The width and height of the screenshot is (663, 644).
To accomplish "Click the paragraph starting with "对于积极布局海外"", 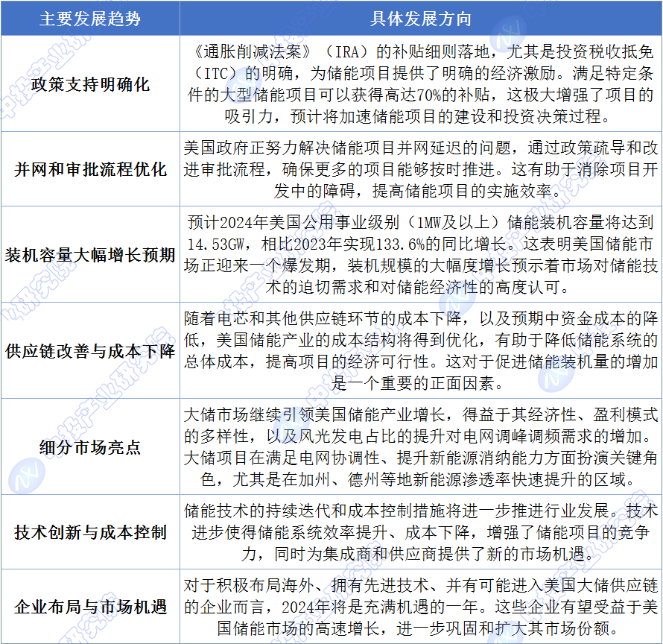I will 421,607.
